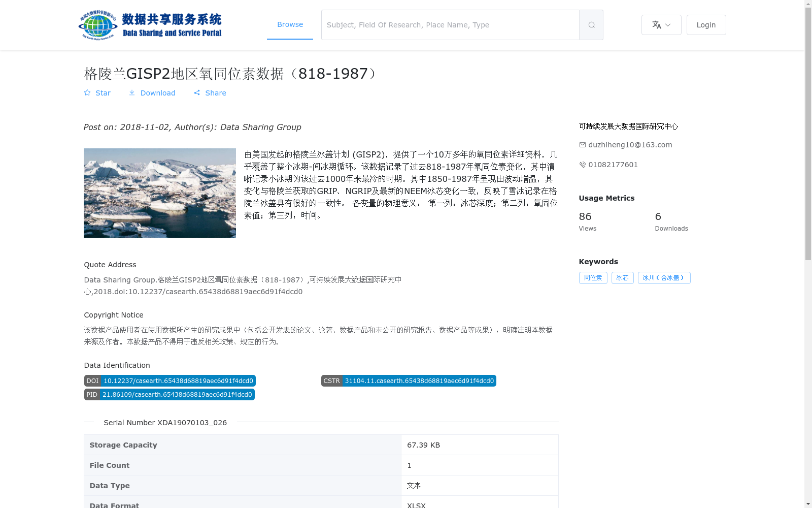Click the Download link
The height and width of the screenshot is (508, 812).
click(152, 93)
